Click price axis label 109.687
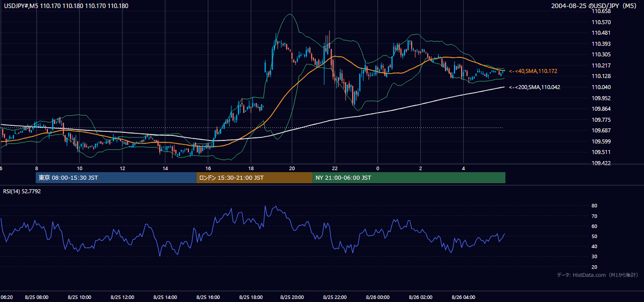This screenshot has width=644, height=302. (601, 130)
